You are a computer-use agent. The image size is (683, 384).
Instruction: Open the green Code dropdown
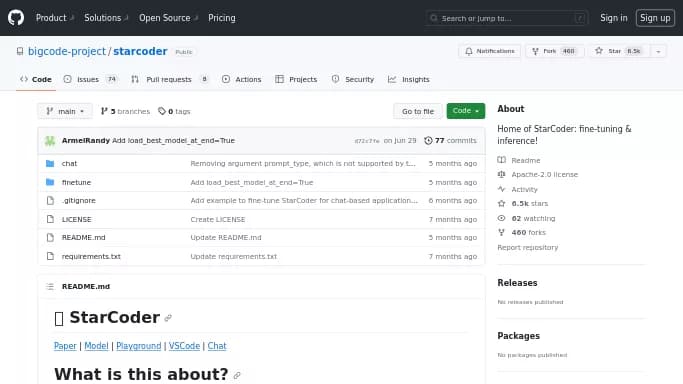point(466,111)
